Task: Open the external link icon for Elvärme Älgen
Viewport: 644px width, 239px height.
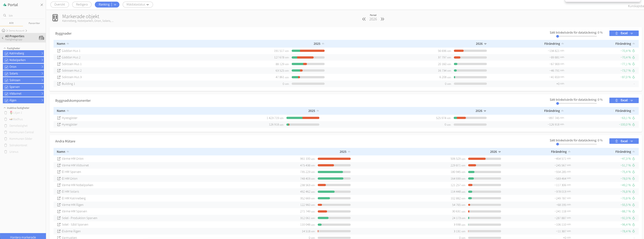Action: click(59, 231)
